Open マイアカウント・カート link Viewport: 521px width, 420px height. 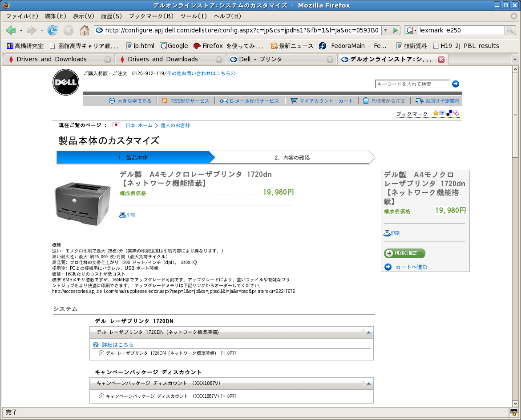(322, 101)
